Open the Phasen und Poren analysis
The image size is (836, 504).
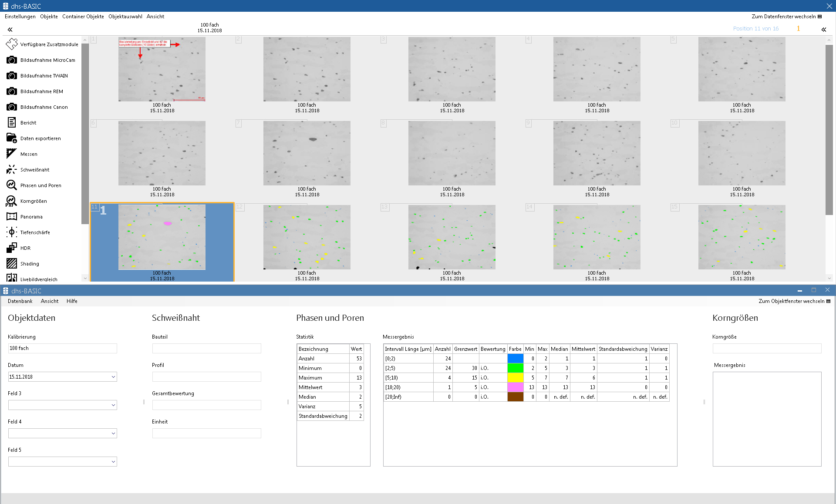pos(41,185)
